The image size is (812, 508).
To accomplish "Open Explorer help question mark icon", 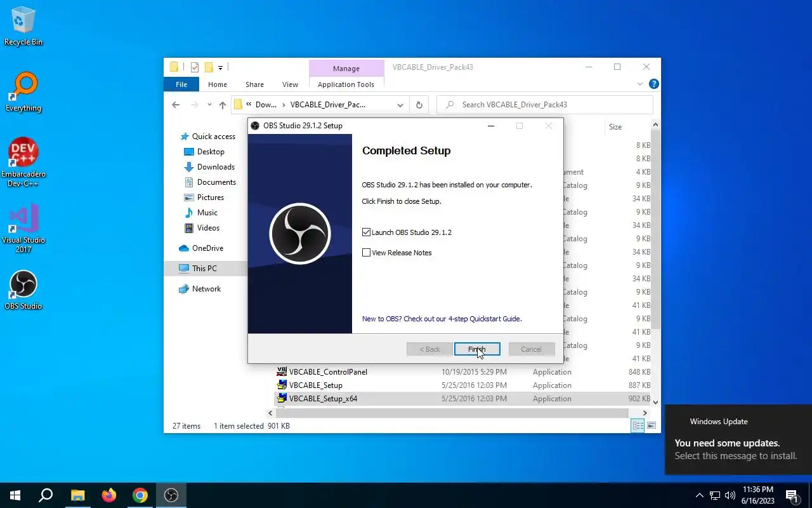I will point(654,84).
